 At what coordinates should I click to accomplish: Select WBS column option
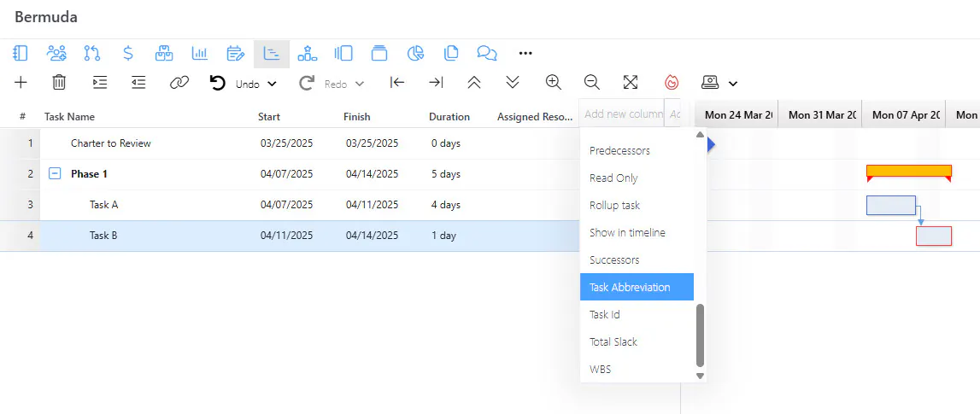[637, 369]
